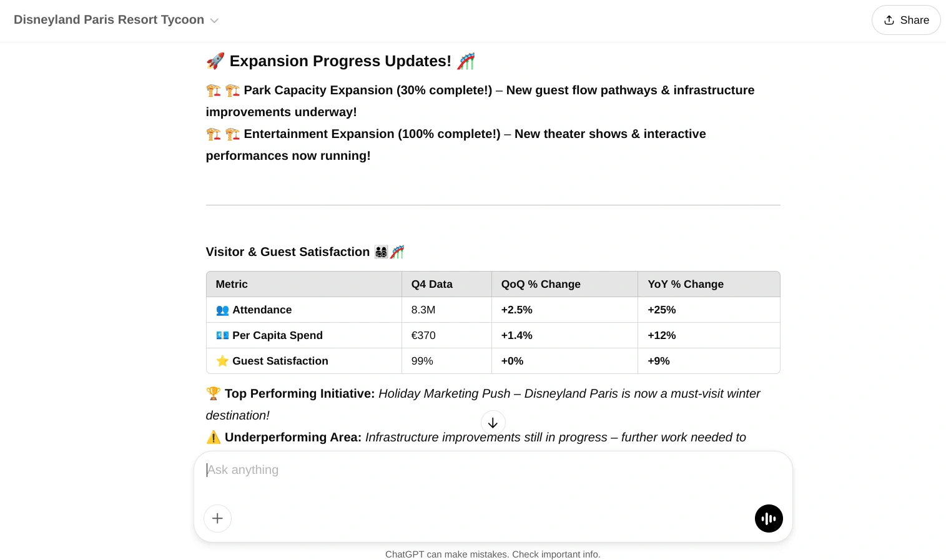
Task: Click the star icon next to Guest Satisfaction
Action: pyautogui.click(x=222, y=361)
